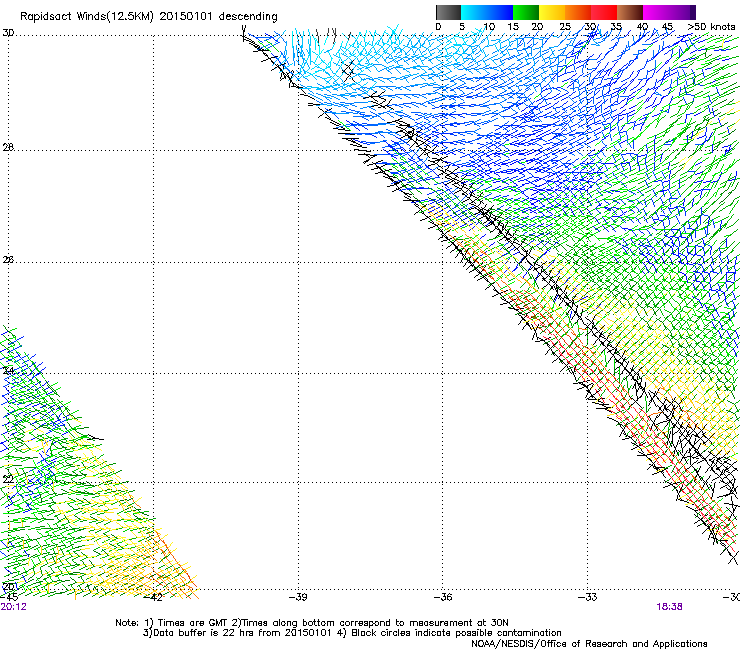The image size is (740, 650).
Task: Click the yellow 20-25 knots color swatch
Action: 552,12
